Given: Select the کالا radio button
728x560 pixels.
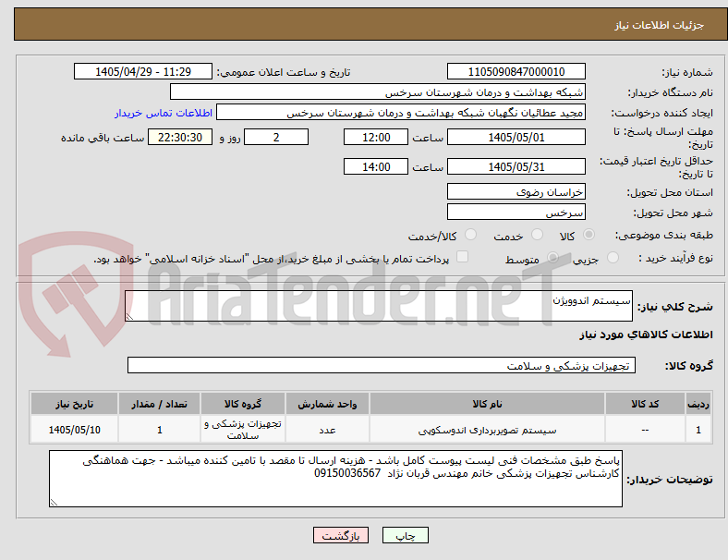Looking at the screenshot, I should 588,235.
